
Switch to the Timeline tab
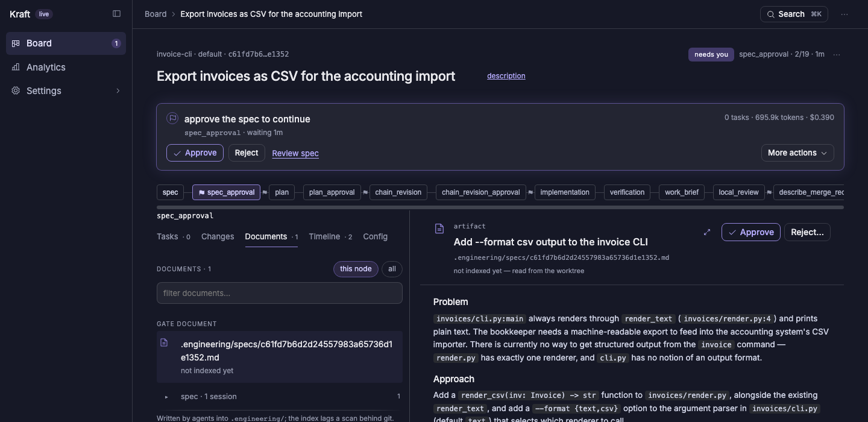tap(330, 236)
